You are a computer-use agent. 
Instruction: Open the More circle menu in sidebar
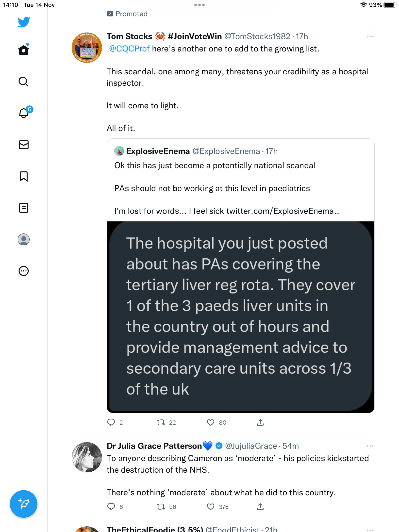point(24,271)
